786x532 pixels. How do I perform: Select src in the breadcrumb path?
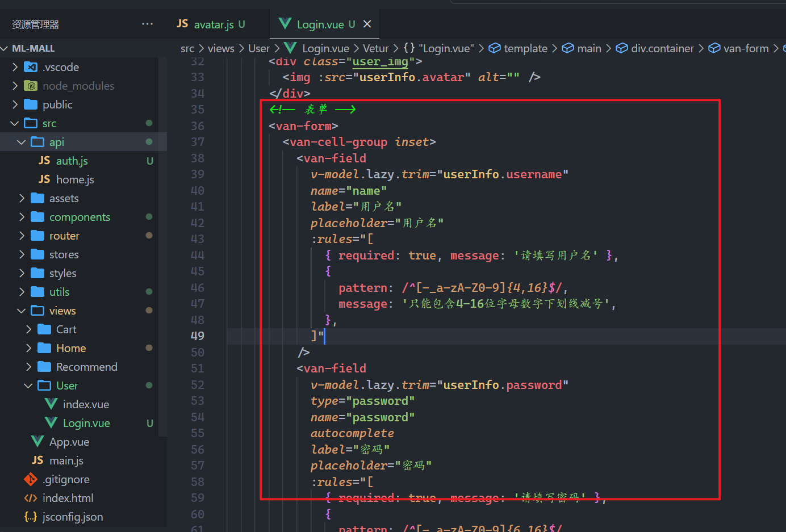point(187,48)
